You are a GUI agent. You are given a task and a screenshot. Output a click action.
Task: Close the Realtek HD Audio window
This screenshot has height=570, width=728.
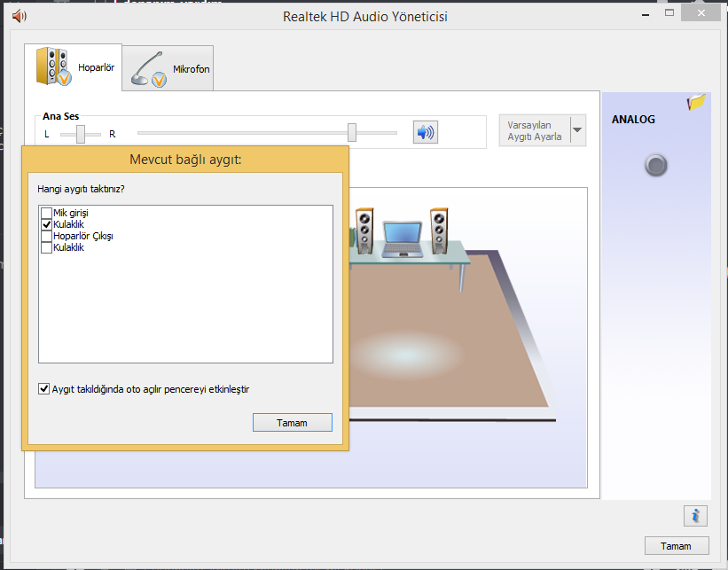701,13
